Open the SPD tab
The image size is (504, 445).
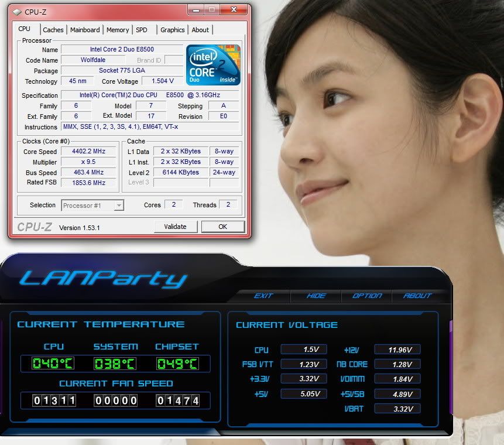coord(142,30)
